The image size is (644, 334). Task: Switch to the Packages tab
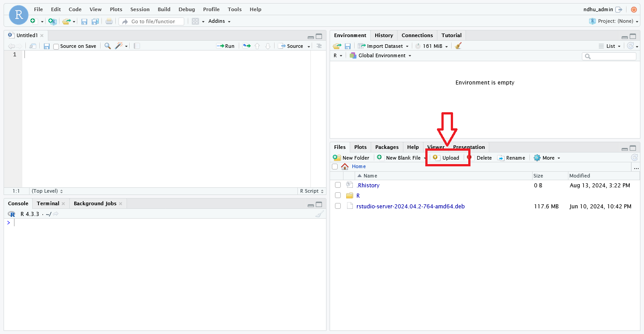pyautogui.click(x=386, y=147)
